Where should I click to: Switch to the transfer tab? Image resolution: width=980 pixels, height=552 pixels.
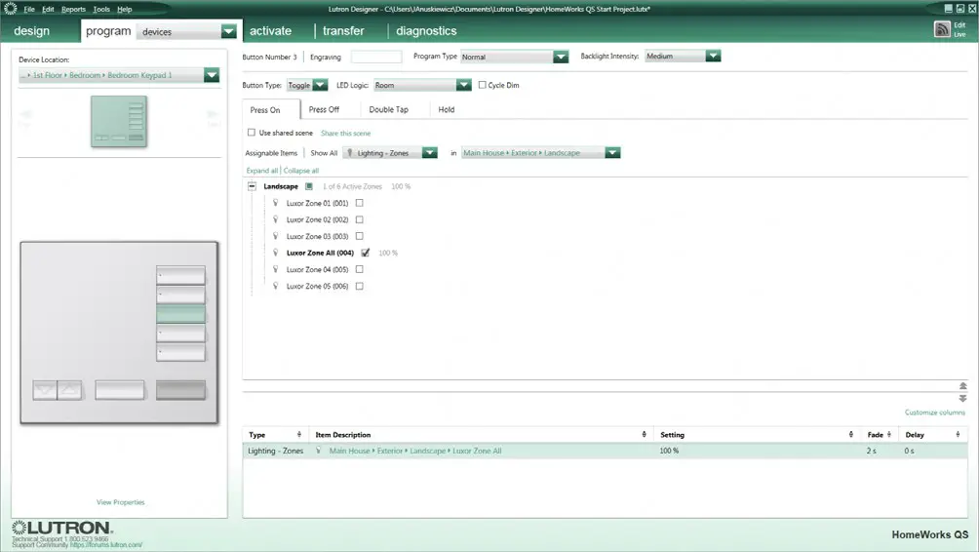pyautogui.click(x=343, y=30)
